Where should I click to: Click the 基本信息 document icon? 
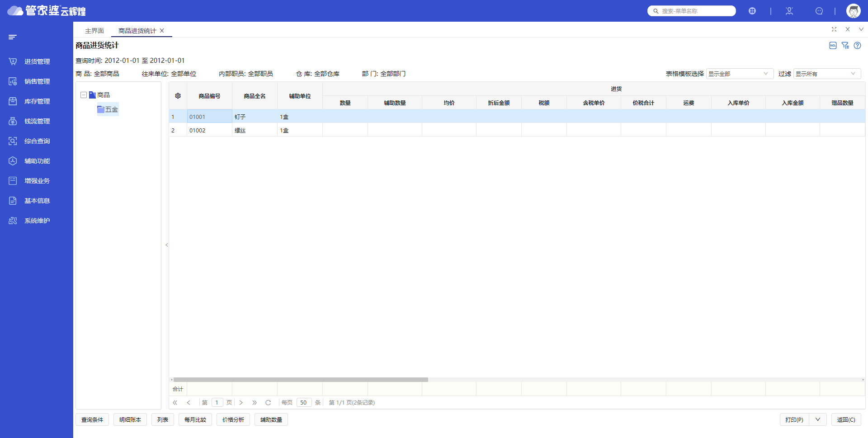click(x=13, y=201)
